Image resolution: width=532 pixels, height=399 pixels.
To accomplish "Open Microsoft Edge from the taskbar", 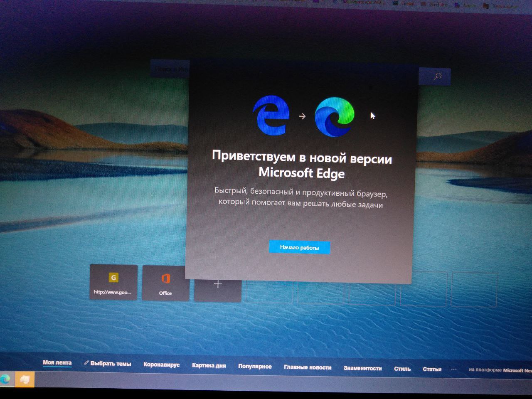I will 5,379.
